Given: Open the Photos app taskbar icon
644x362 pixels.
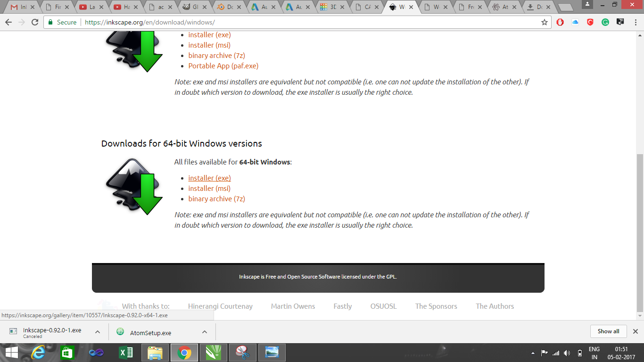Looking at the screenshot, I should click(x=272, y=353).
